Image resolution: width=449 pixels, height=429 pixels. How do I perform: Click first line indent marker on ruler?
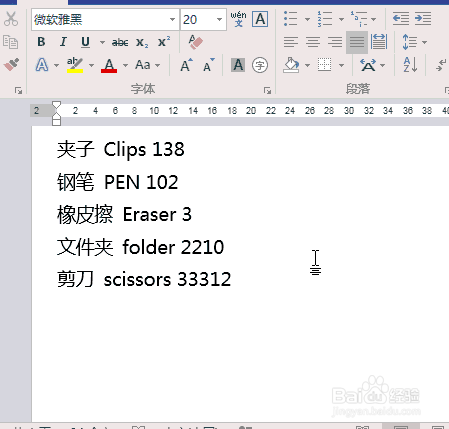click(x=56, y=106)
